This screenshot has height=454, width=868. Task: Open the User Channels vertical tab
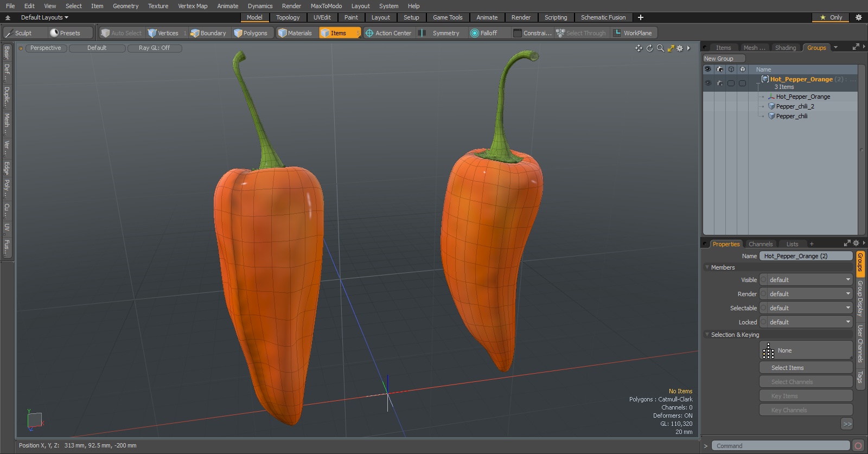[860, 344]
